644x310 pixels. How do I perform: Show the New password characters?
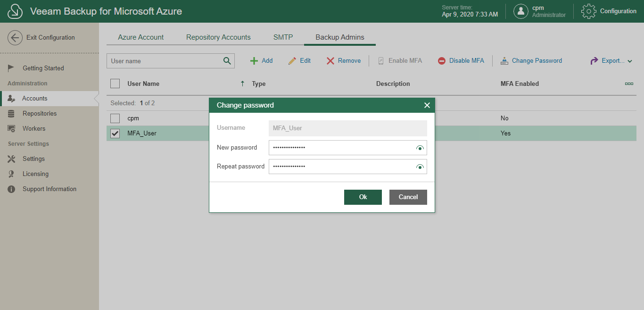tap(420, 148)
